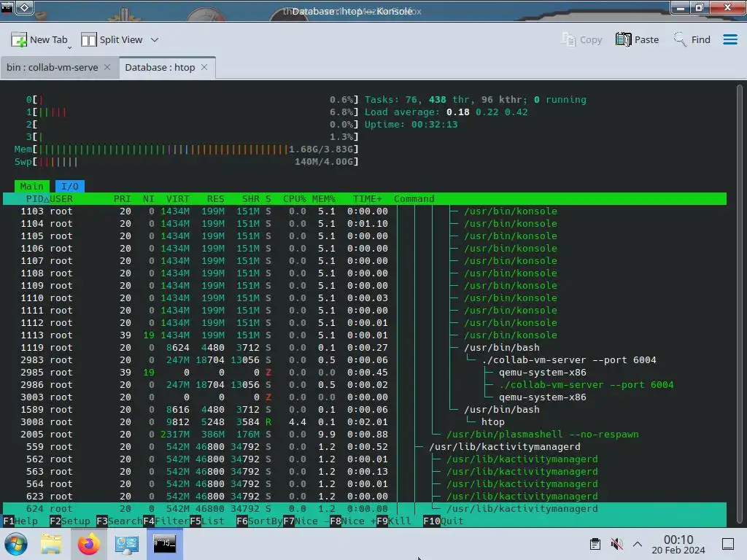Viewport: 747px width, 560px height.
Task: Click the Konsole terminal vertical scrollbar
Action: tap(740, 306)
